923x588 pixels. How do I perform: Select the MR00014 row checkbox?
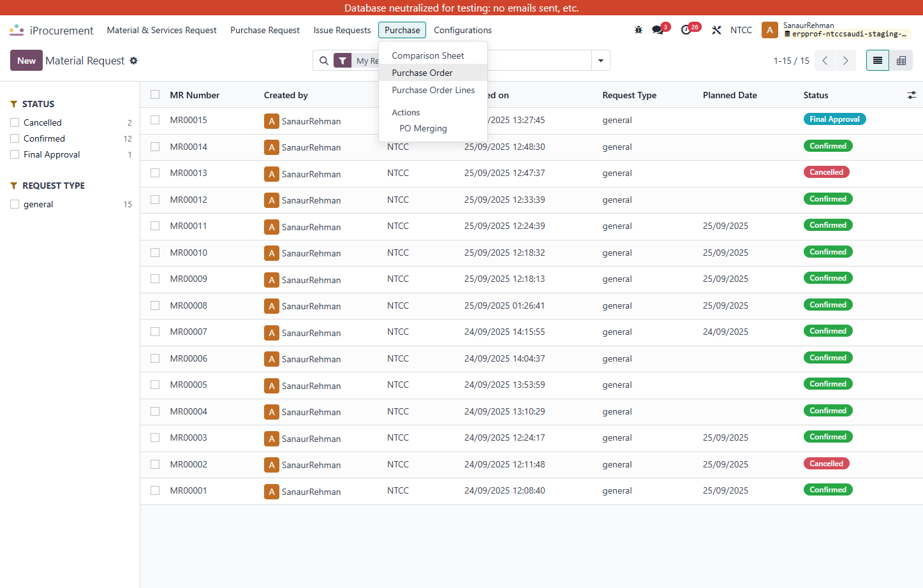point(155,147)
